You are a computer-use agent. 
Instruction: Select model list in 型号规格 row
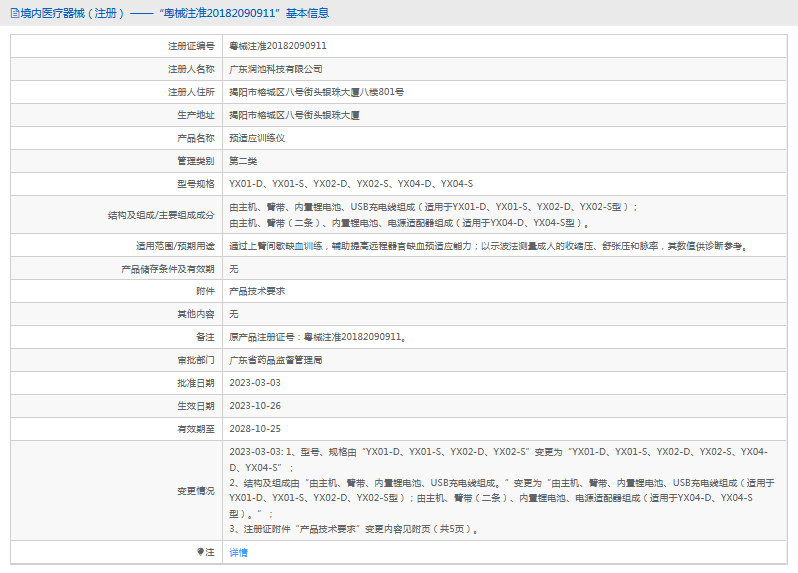pyautogui.click(x=351, y=184)
